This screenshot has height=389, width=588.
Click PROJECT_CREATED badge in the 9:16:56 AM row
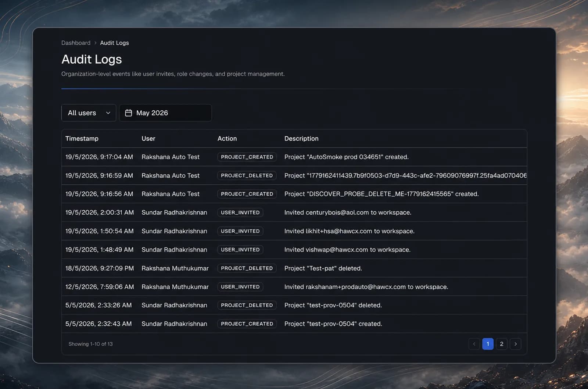[x=247, y=194]
